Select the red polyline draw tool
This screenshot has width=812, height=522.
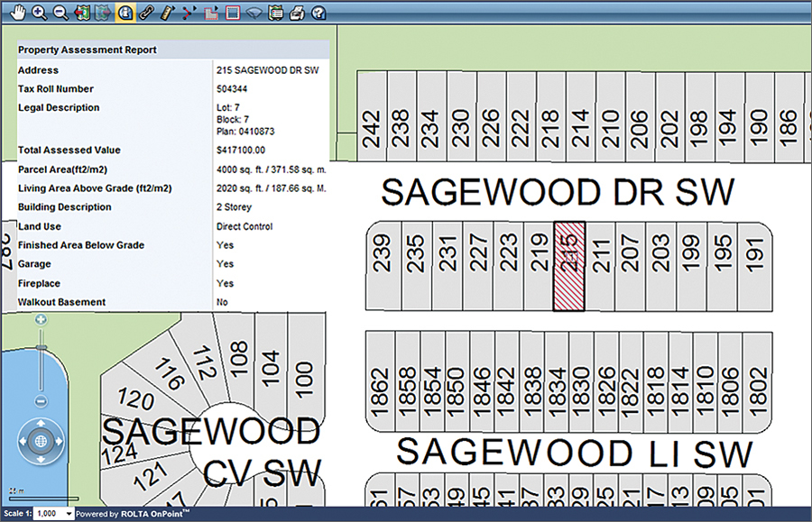(189, 13)
